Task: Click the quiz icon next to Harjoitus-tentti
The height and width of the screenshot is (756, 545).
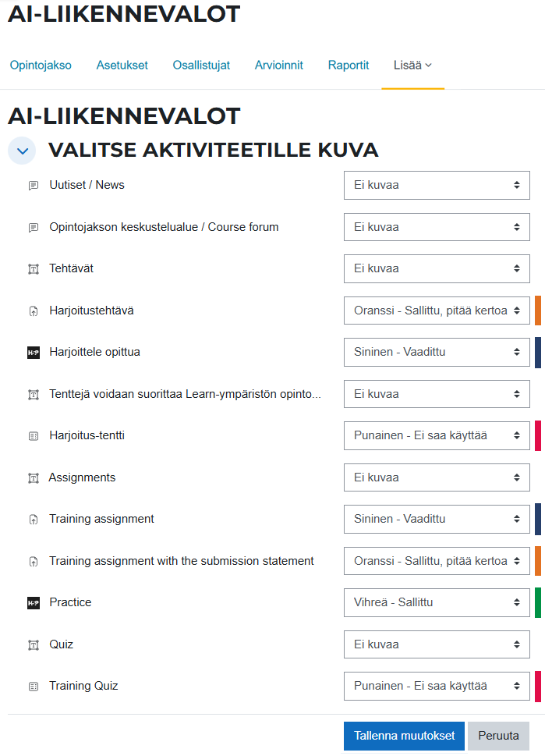Action: click(31, 435)
